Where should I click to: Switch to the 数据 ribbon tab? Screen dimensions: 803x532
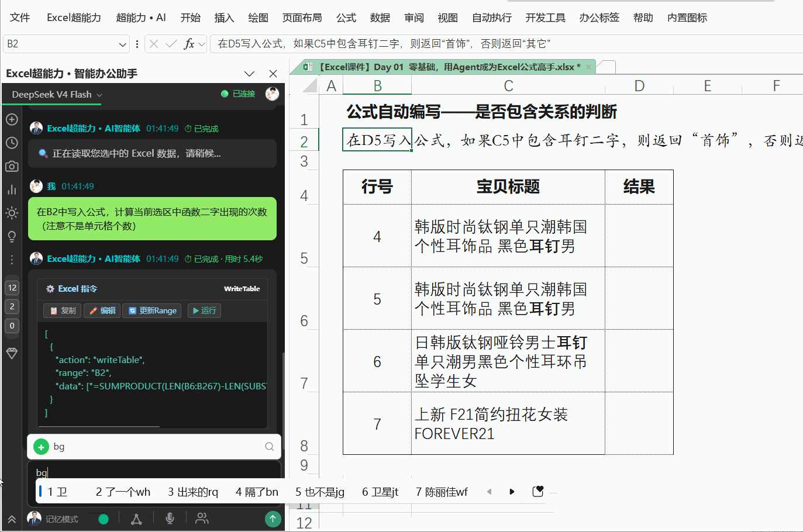click(380, 18)
